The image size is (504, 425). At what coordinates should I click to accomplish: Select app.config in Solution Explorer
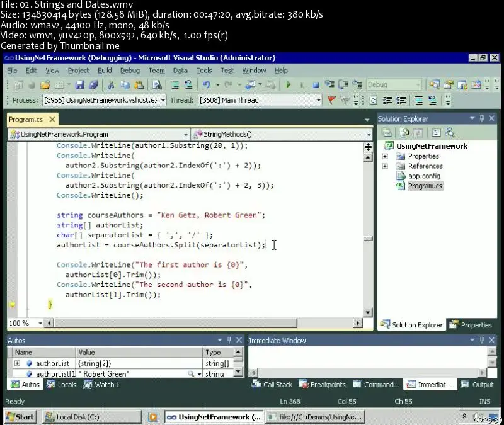pyautogui.click(x=424, y=176)
